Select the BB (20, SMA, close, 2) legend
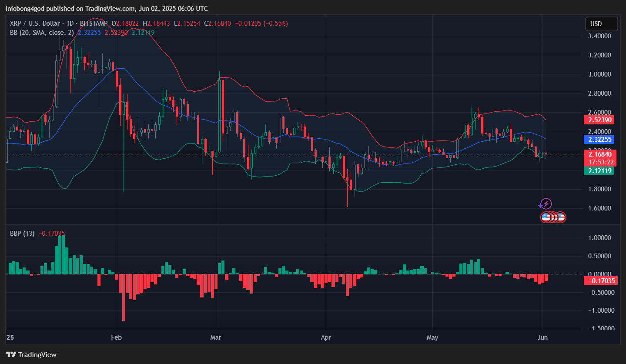The width and height of the screenshot is (626, 364). pyautogui.click(x=42, y=32)
